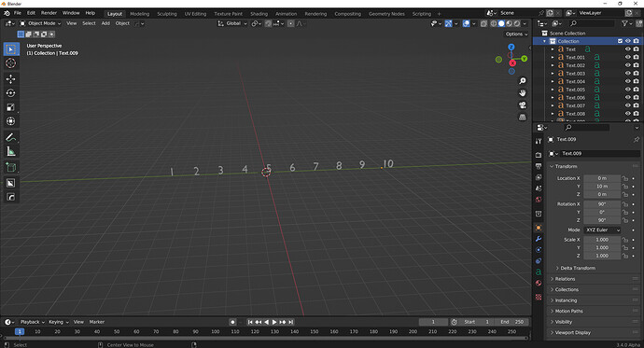Switch to the Geometry Nodes workspace tab
The image size is (644, 348).
[x=386, y=14]
